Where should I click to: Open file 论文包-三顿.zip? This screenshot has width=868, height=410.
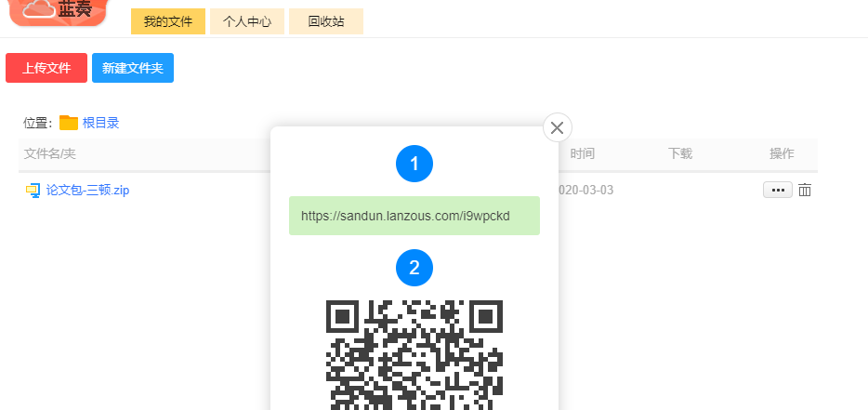click(87, 191)
